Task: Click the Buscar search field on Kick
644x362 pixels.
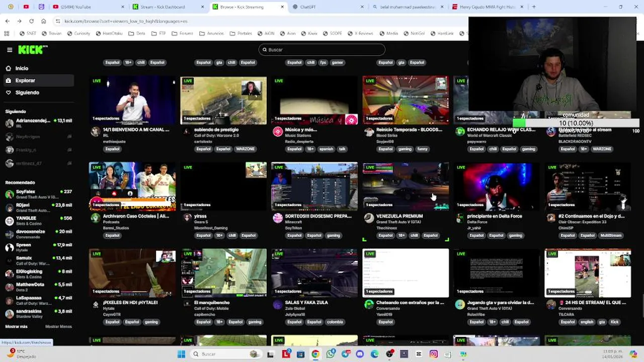Action: (322, 49)
